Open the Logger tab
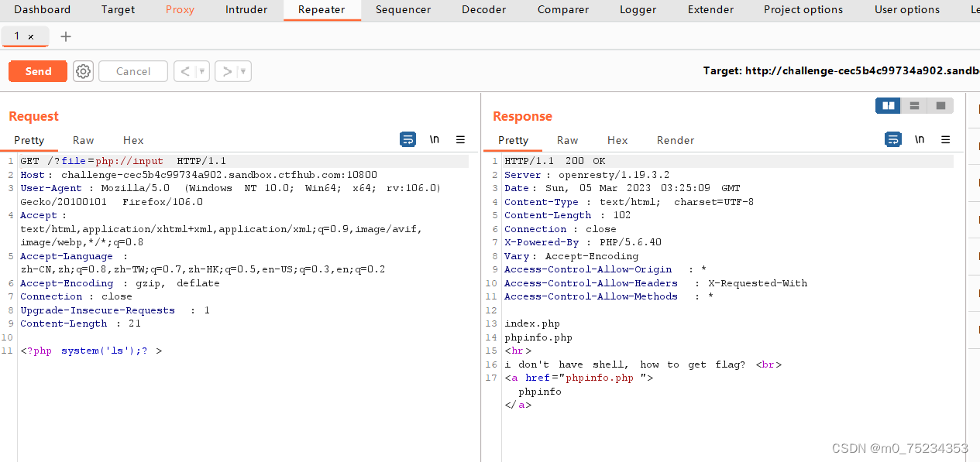The width and height of the screenshot is (980, 462). pos(638,10)
